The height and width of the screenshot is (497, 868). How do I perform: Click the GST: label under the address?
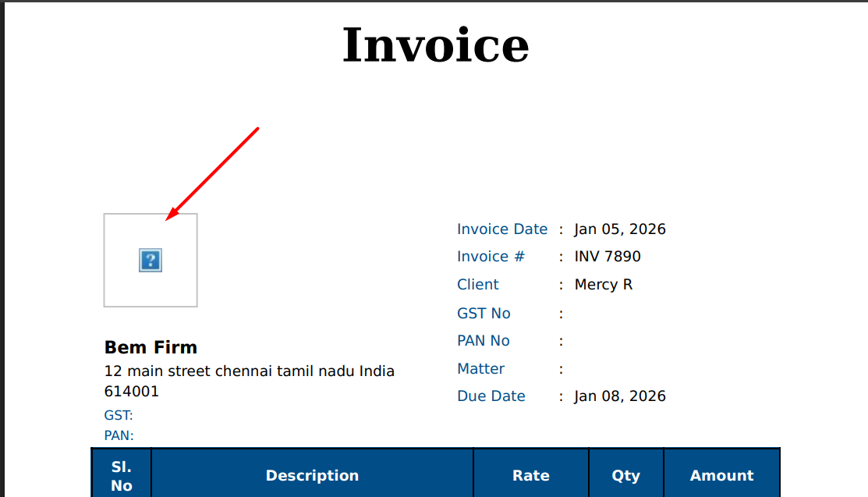pos(119,415)
